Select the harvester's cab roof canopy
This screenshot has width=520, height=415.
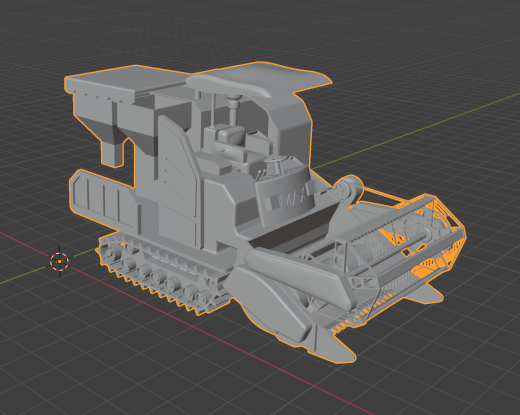[x=258, y=78]
